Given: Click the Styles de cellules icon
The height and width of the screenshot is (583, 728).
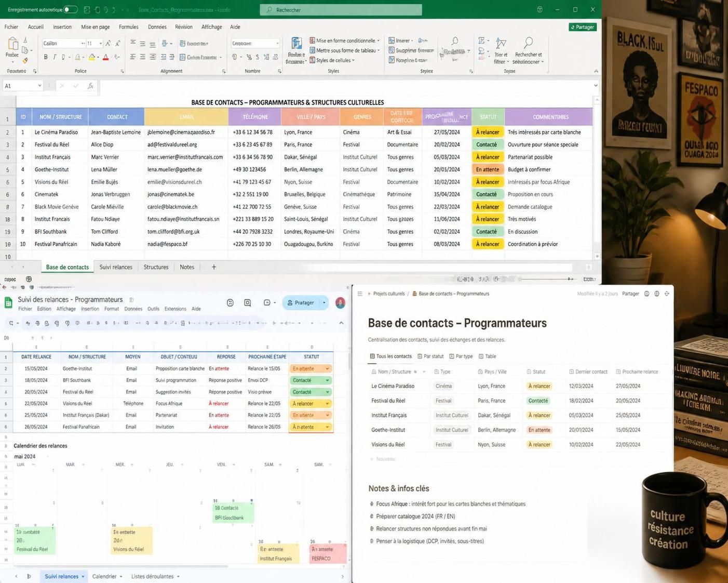Looking at the screenshot, I should (x=313, y=60).
